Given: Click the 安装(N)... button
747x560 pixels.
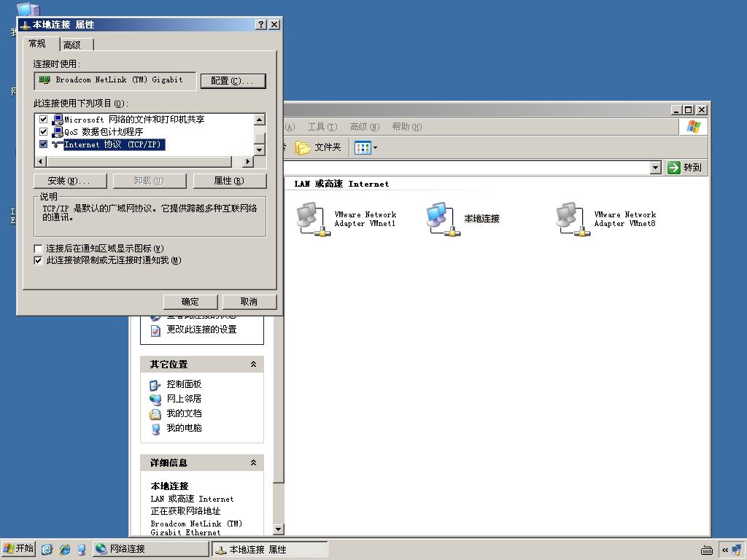Looking at the screenshot, I should pyautogui.click(x=70, y=181).
